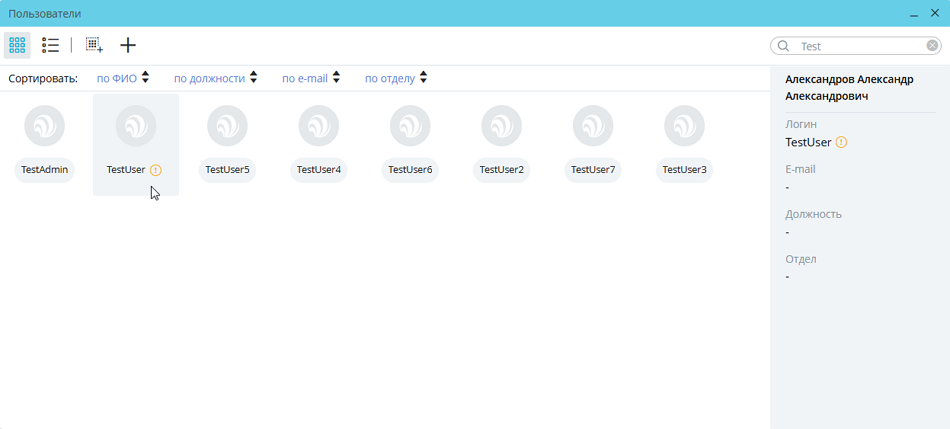Click the select-all grid icon in toolbar

(94, 45)
